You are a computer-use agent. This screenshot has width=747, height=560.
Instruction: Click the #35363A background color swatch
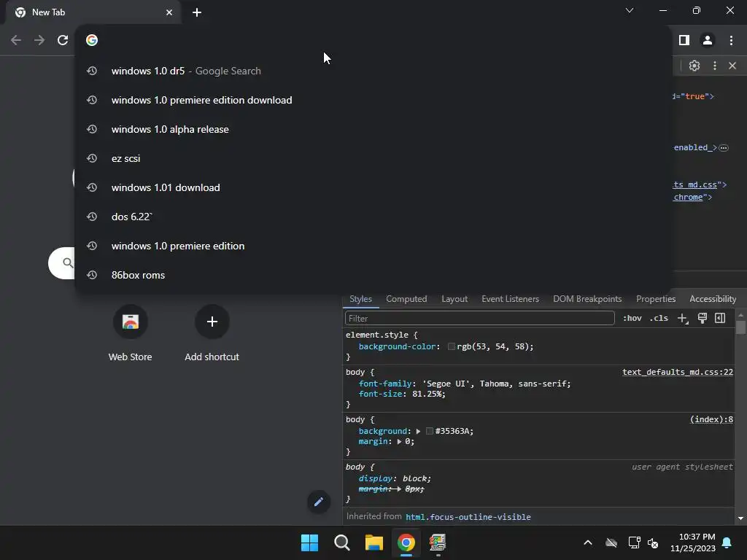coord(429,431)
